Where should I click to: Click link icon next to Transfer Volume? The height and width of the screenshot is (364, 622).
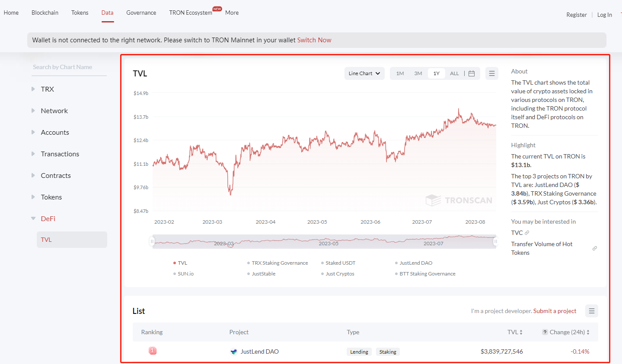click(595, 248)
